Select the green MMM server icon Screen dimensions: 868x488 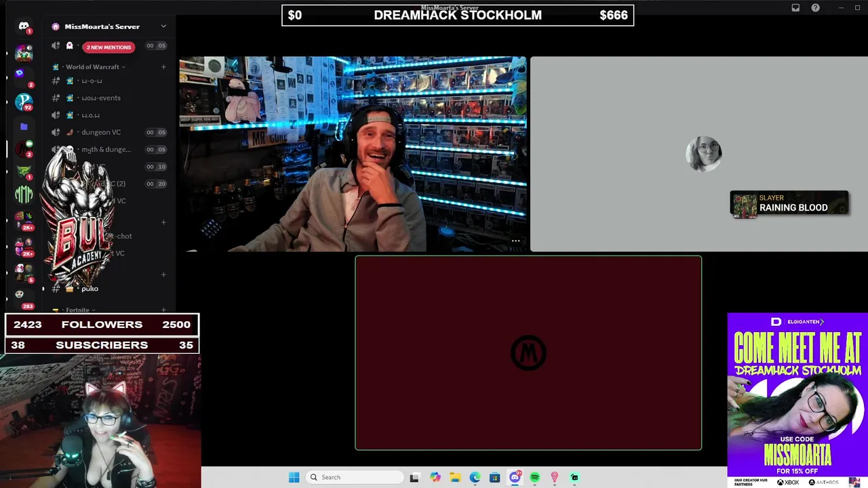(x=24, y=195)
